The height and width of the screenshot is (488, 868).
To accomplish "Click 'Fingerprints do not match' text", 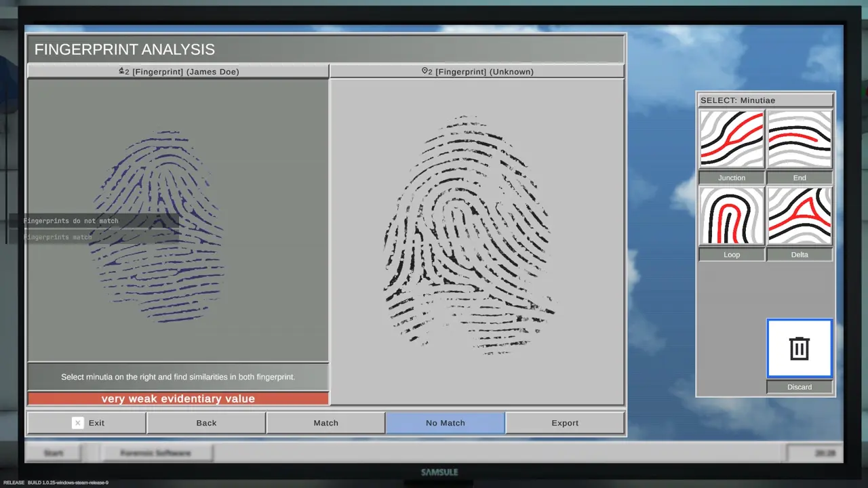I will (71, 221).
